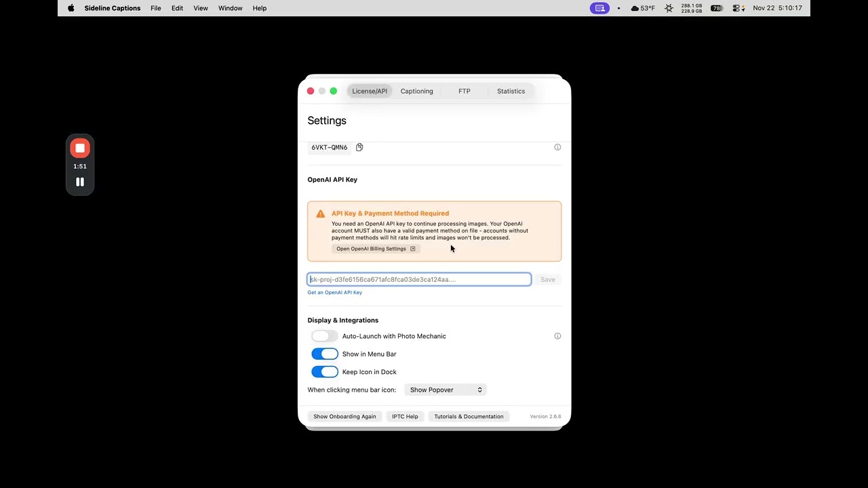Click the recording timer 1:51

point(80,166)
